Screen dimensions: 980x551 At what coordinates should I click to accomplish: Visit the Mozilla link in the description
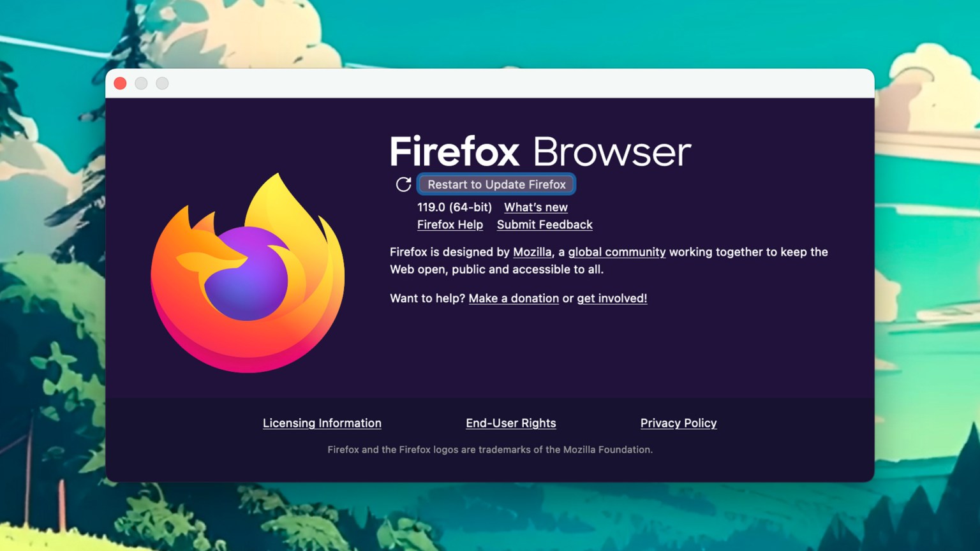tap(531, 252)
